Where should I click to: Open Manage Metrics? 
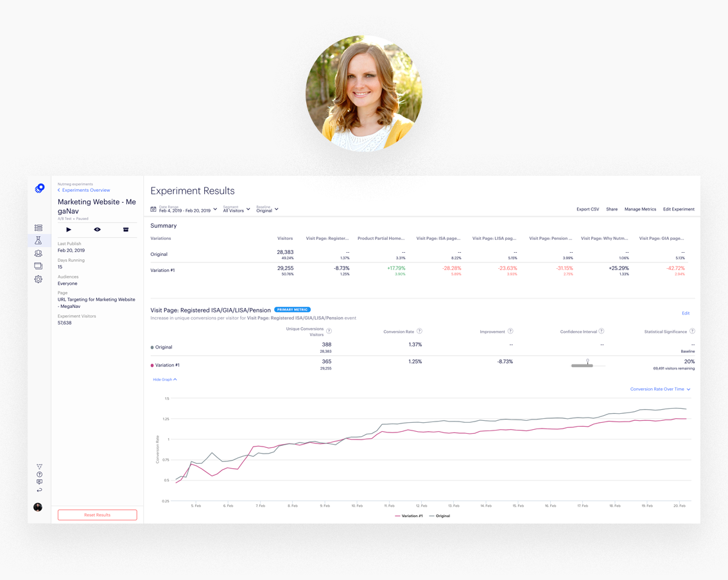[640, 209]
